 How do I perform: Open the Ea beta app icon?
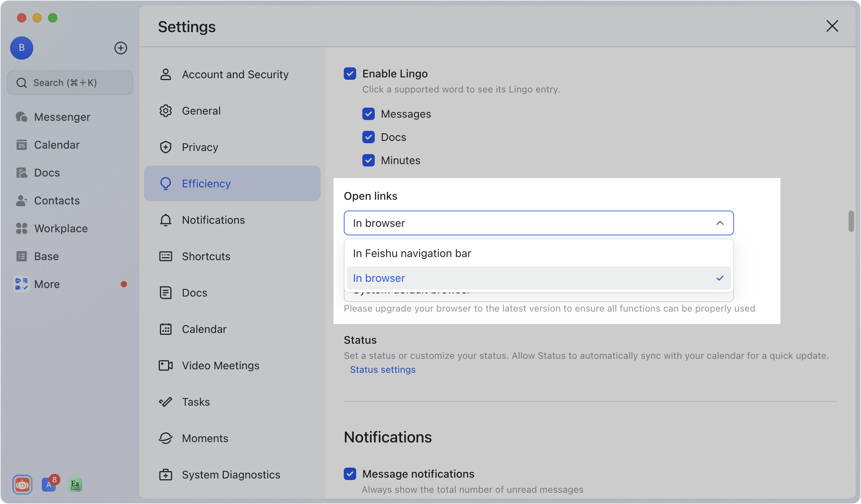[75, 484]
